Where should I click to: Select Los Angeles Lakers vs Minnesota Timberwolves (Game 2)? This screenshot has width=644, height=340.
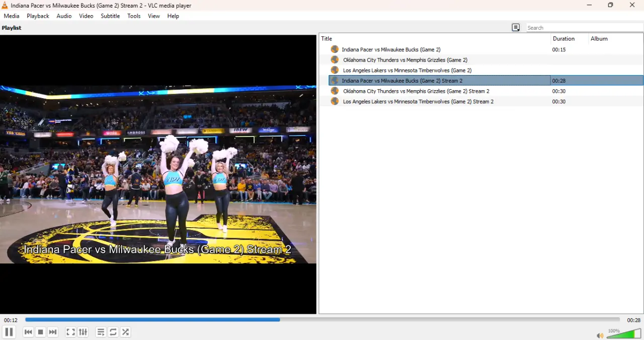pos(407,71)
